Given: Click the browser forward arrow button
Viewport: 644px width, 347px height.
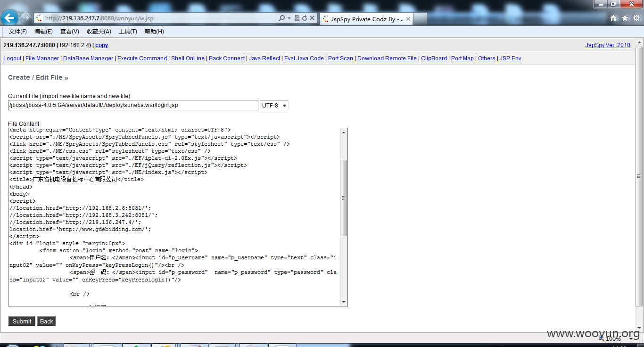Looking at the screenshot, I should point(26,18).
